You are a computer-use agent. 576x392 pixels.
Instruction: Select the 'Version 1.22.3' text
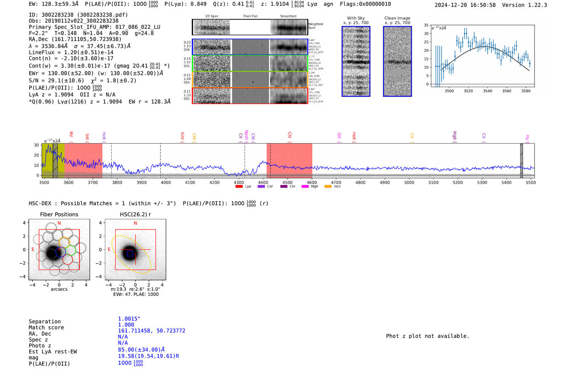525,5
